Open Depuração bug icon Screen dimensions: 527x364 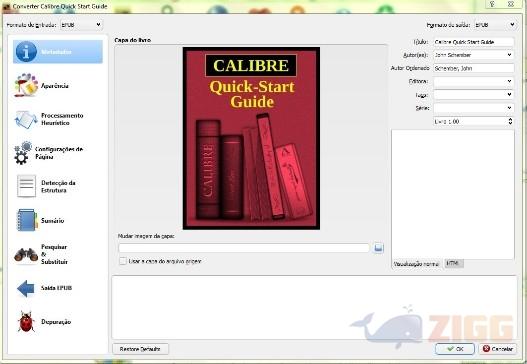click(x=26, y=322)
